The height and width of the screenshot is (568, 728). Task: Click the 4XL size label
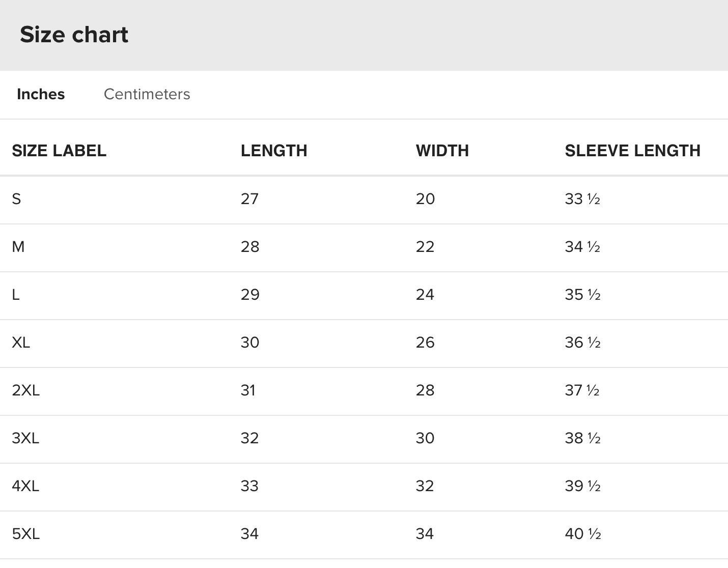(25, 486)
